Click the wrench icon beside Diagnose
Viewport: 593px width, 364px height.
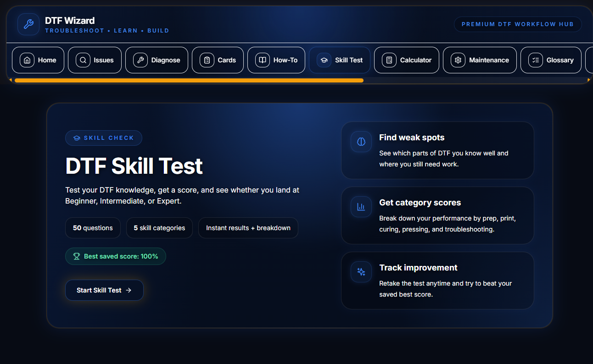[140, 60]
